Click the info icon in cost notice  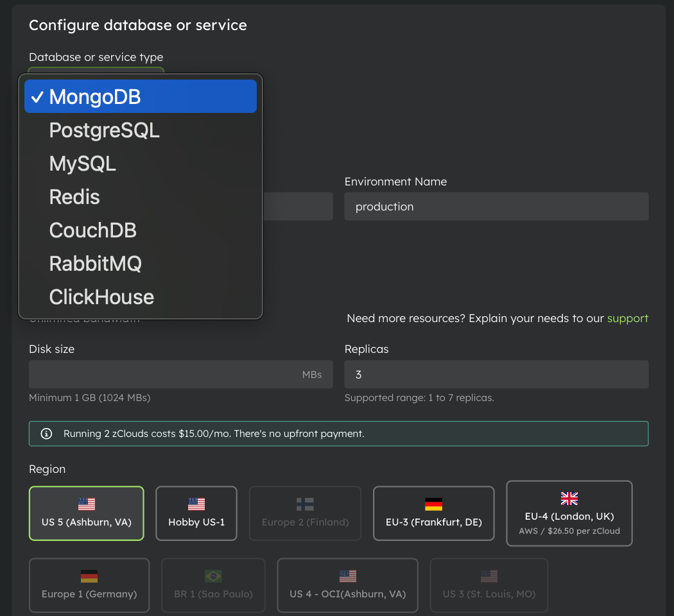(46, 434)
